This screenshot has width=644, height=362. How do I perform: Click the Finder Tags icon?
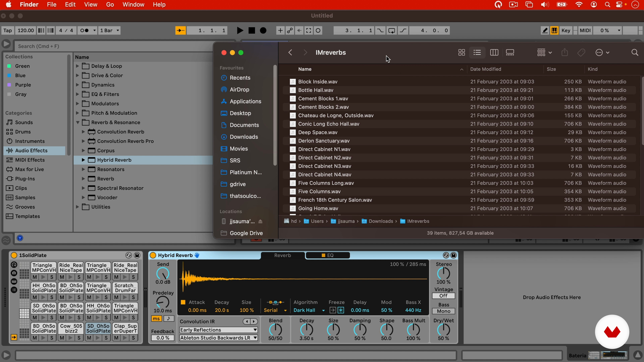(581, 52)
